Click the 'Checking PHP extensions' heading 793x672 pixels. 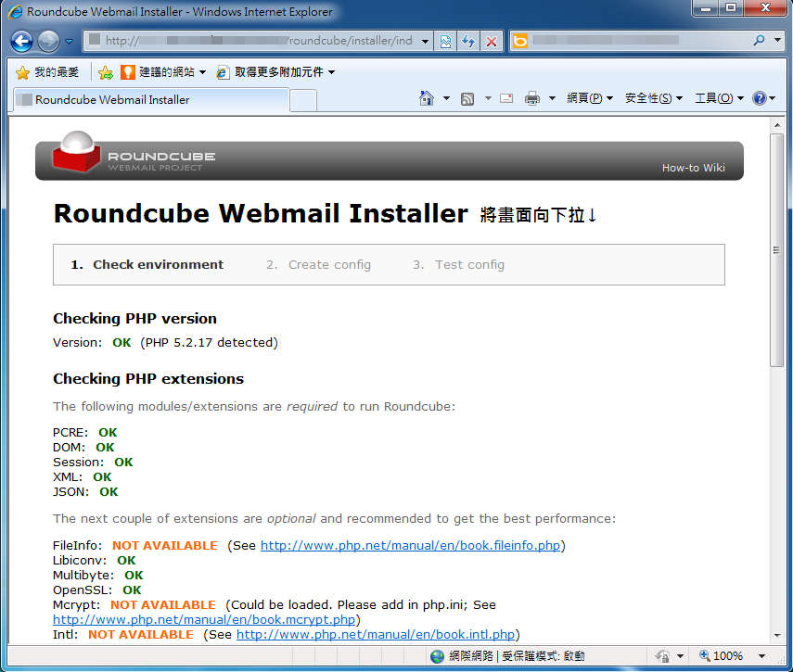click(x=148, y=379)
